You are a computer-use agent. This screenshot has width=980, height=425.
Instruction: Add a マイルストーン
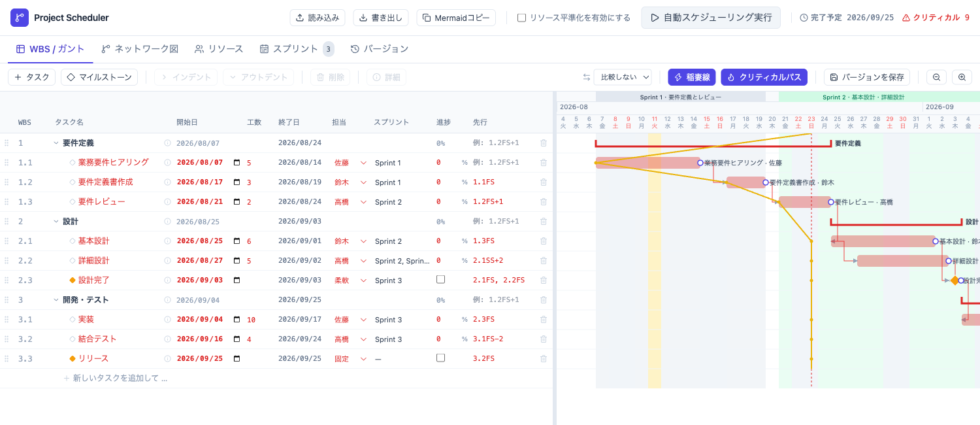[x=99, y=77]
